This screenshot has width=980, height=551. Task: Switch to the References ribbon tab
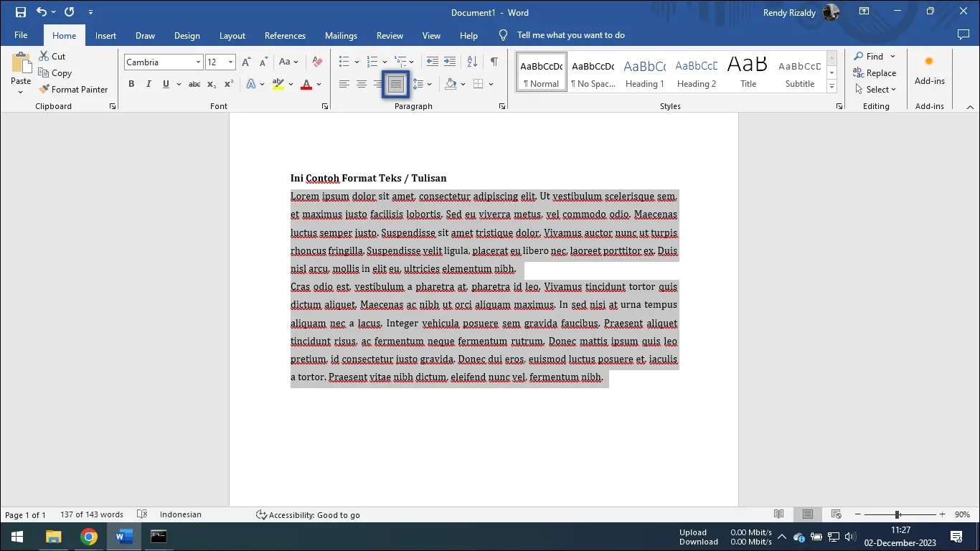point(285,35)
